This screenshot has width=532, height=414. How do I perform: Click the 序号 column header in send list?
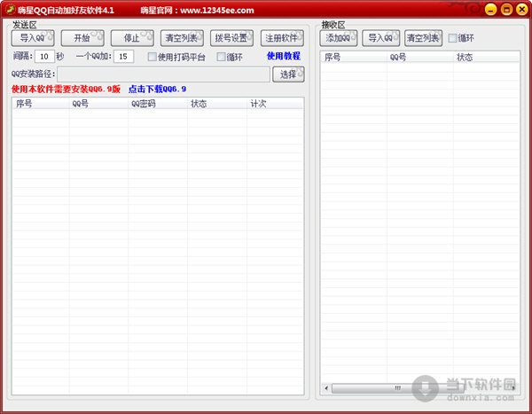pyautogui.click(x=41, y=104)
